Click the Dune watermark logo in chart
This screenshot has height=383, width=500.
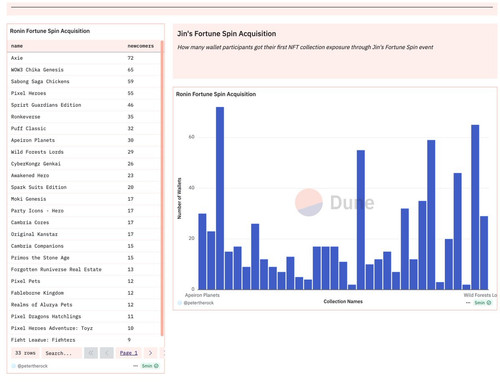pos(334,202)
